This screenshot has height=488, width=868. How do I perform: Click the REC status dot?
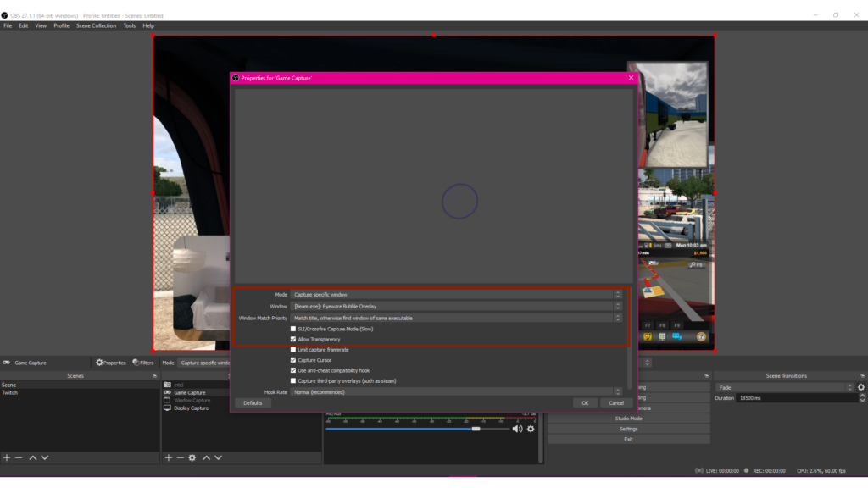[746, 471]
